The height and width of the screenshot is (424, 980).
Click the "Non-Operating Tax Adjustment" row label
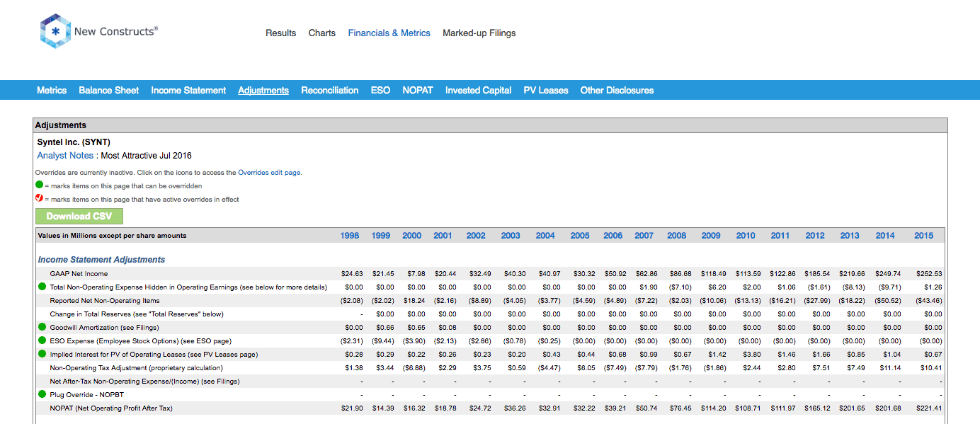(x=136, y=368)
